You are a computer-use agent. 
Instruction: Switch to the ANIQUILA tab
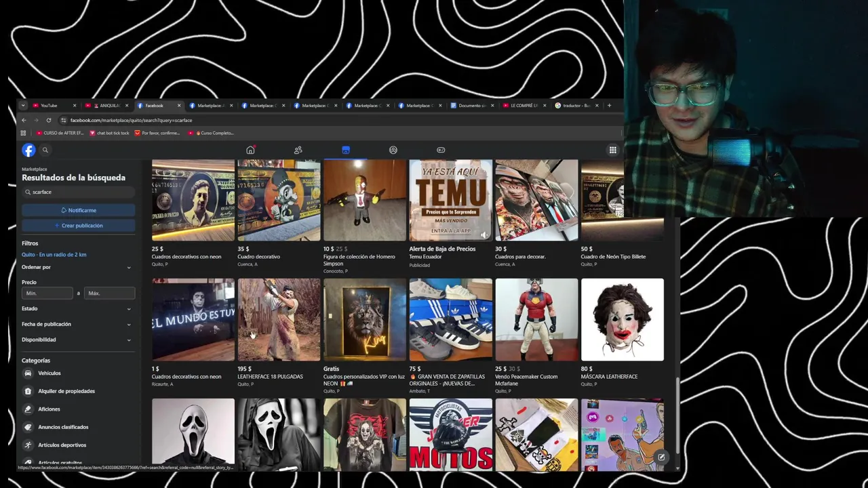point(106,105)
